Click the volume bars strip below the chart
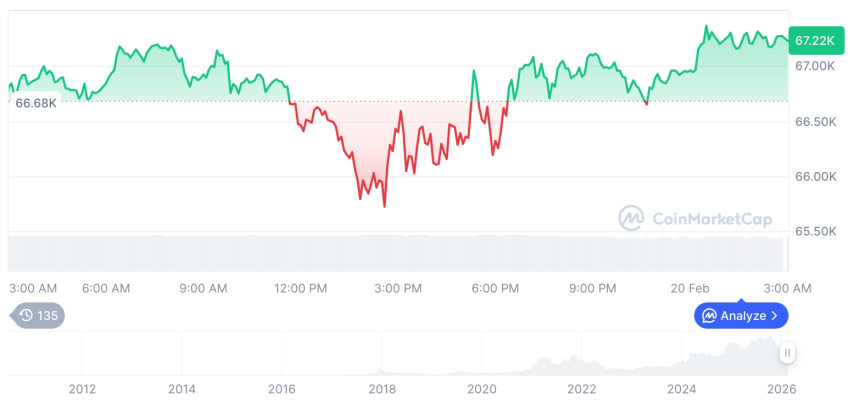The image size is (860, 401). [400, 252]
